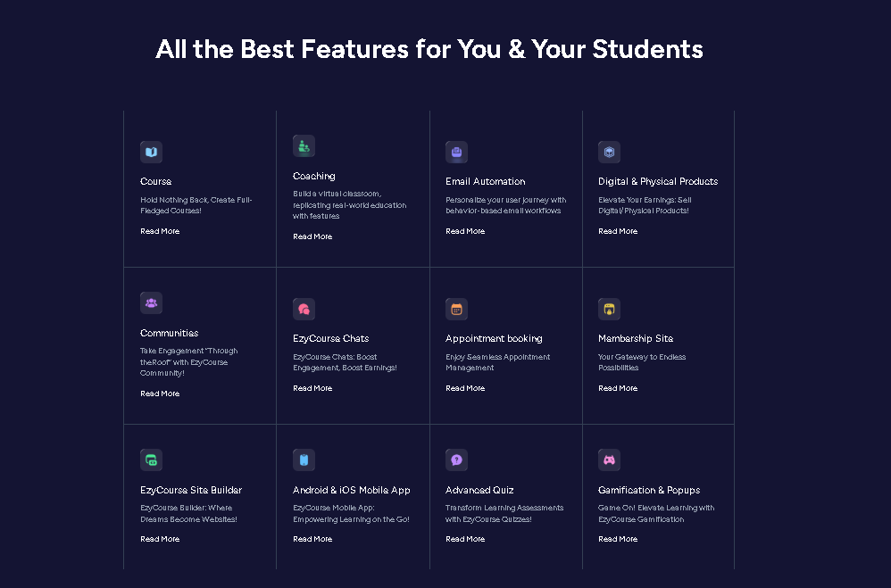This screenshot has width=891, height=588.
Task: Click the Coaching classroom icon
Action: pyautogui.click(x=304, y=146)
